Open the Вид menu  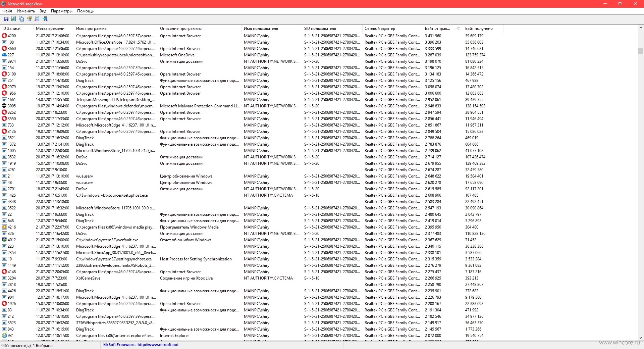(x=43, y=11)
